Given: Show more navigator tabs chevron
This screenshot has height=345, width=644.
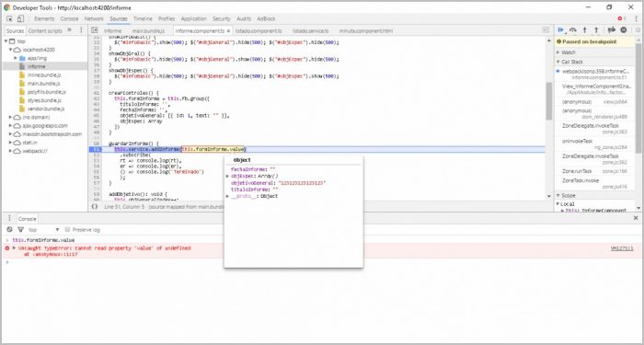Looking at the screenshot, I should tap(69, 30).
